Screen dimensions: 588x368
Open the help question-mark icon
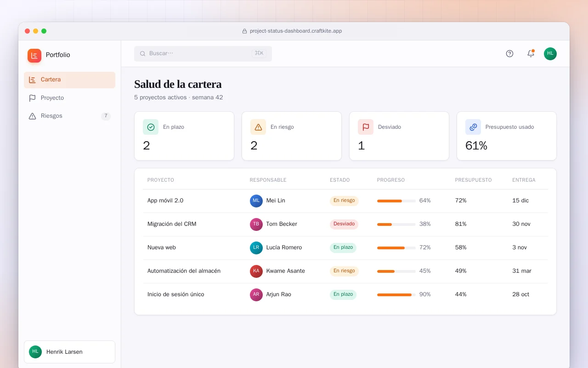coord(509,53)
